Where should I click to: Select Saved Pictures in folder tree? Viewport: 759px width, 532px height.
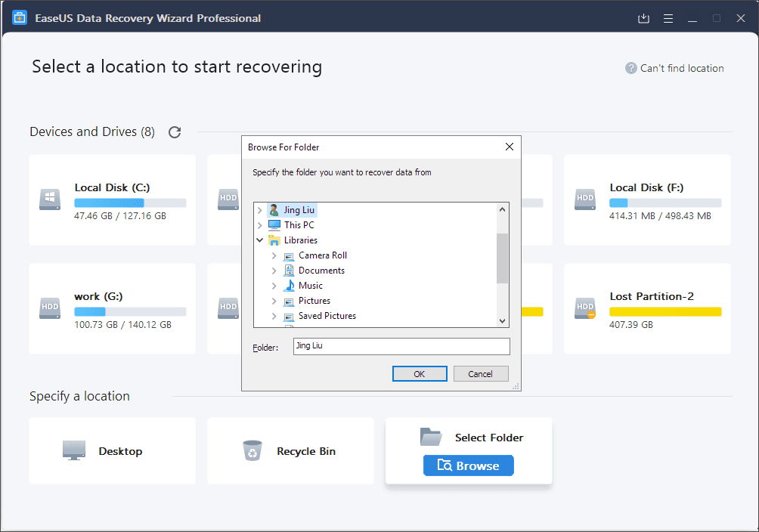coord(327,316)
